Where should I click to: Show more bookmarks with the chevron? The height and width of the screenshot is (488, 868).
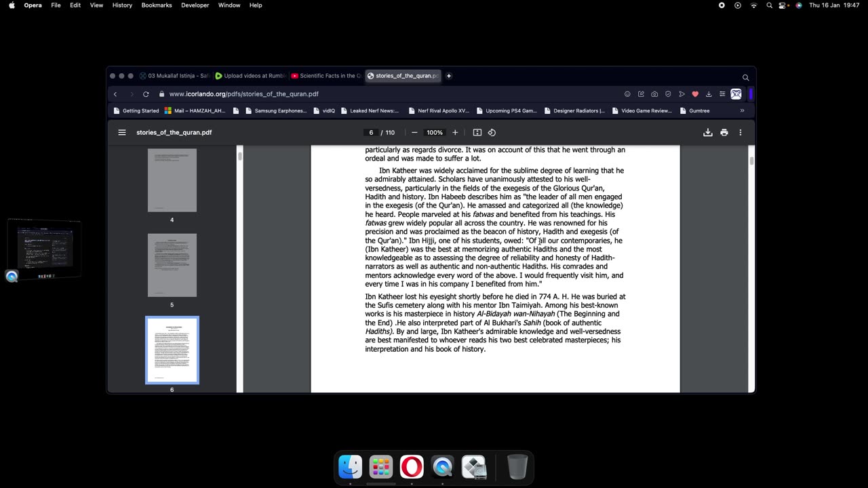742,110
